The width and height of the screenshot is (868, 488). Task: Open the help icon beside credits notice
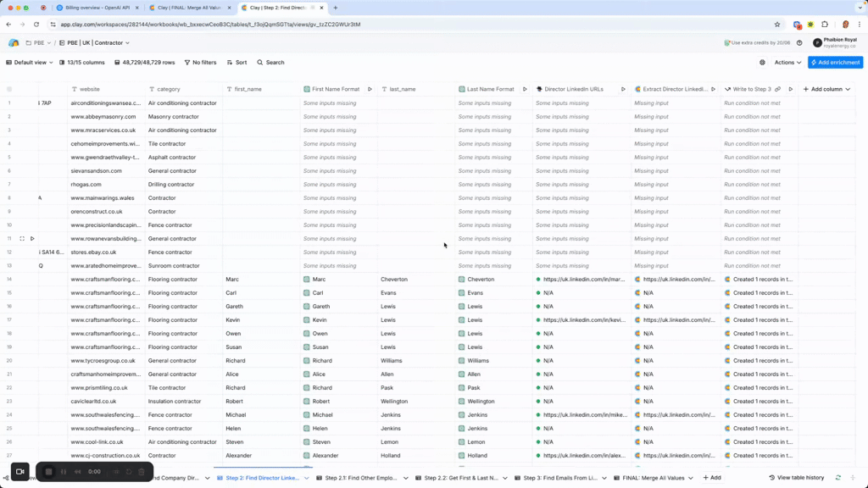coord(799,42)
